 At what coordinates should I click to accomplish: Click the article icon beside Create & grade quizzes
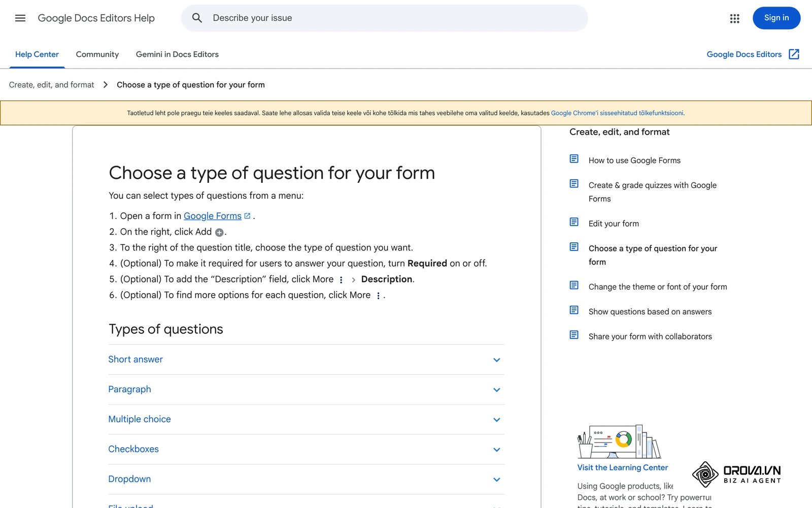pos(574,184)
